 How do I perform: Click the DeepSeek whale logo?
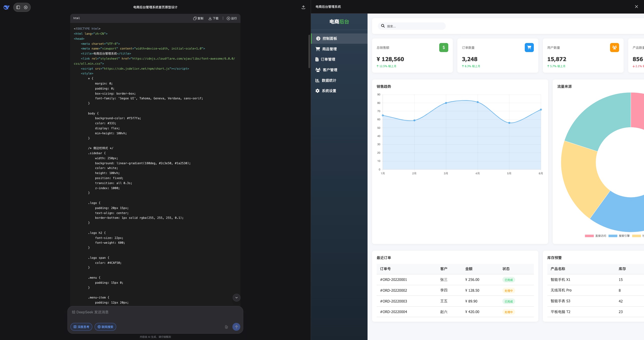pos(7,7)
